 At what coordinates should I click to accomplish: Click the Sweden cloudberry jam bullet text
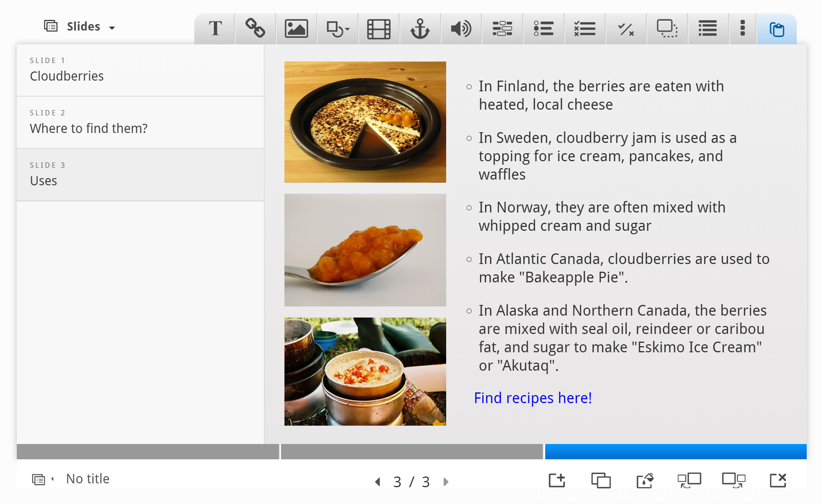(608, 156)
